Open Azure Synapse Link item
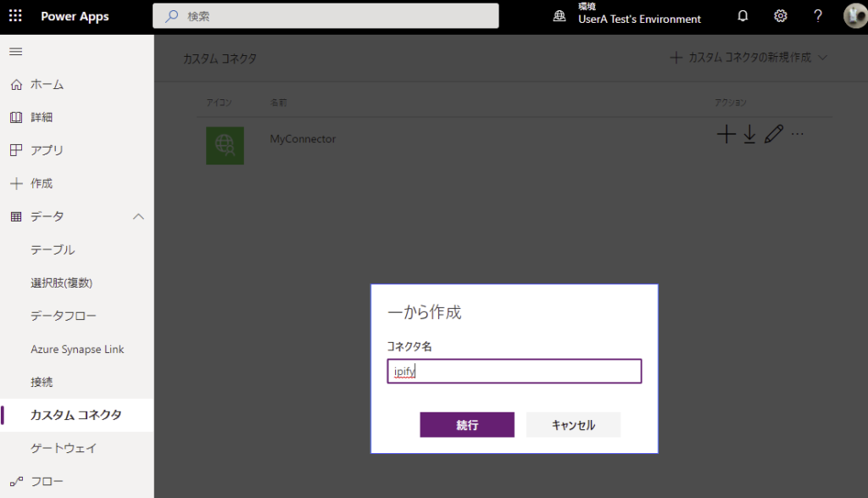Screen dimensions: 868x498 [x=77, y=349]
